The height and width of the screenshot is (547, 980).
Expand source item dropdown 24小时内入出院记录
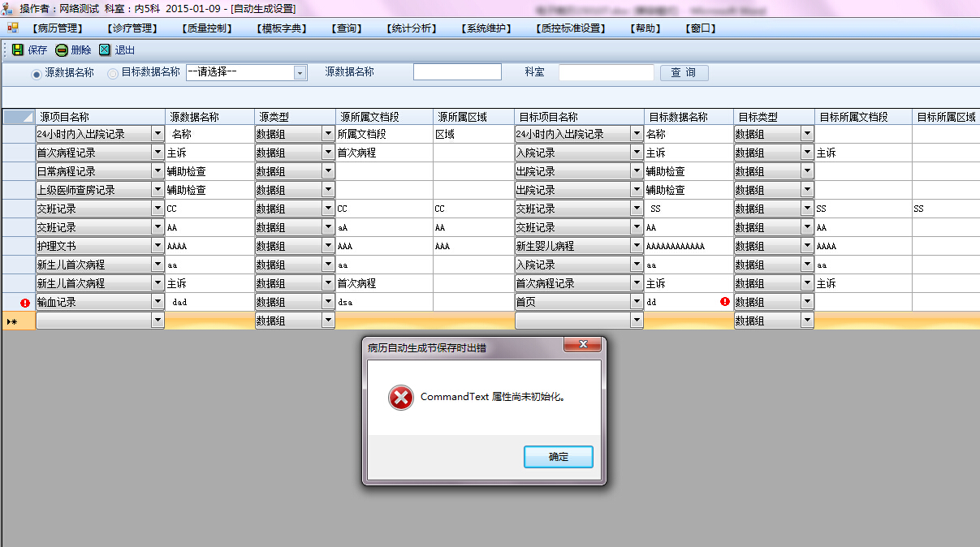point(158,134)
